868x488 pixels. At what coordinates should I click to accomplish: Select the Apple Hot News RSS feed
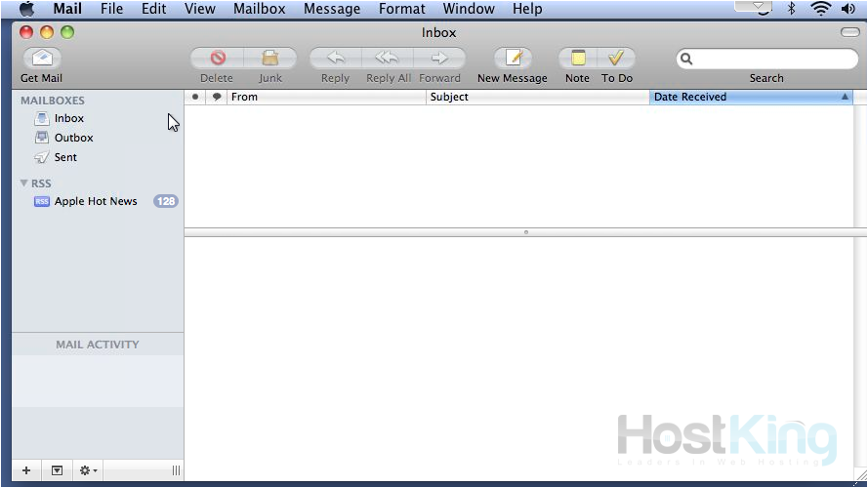(x=96, y=201)
